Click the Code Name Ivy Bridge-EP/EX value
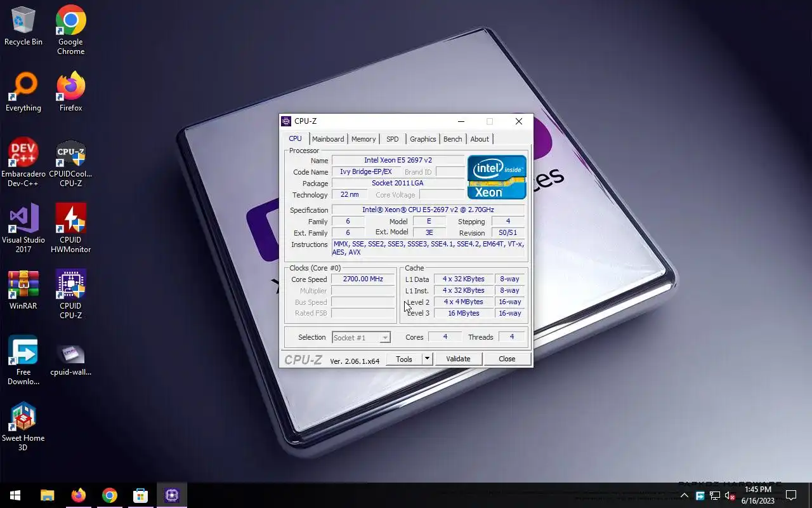Image resolution: width=812 pixels, height=508 pixels. (x=366, y=172)
